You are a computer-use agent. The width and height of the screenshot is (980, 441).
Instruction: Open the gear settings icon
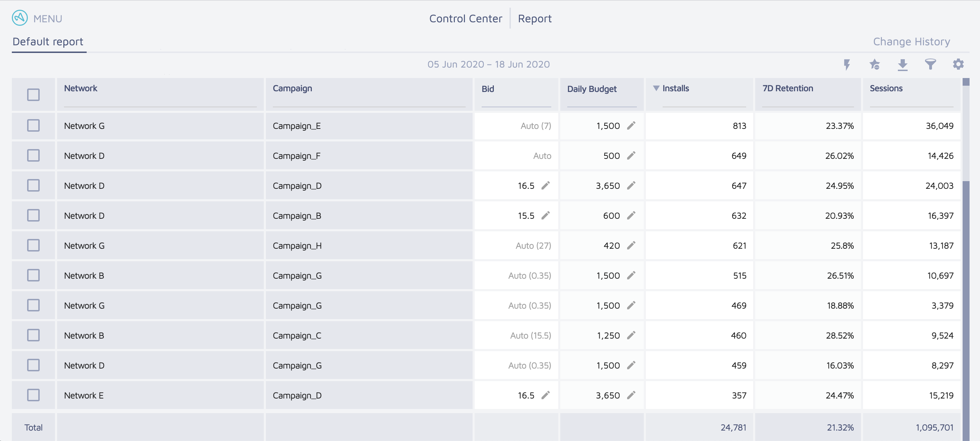click(x=958, y=64)
